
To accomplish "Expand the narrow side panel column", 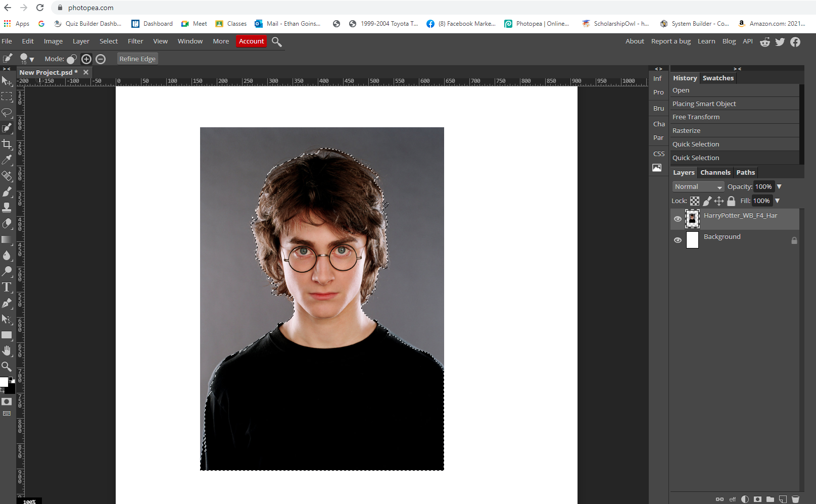I will coord(658,69).
